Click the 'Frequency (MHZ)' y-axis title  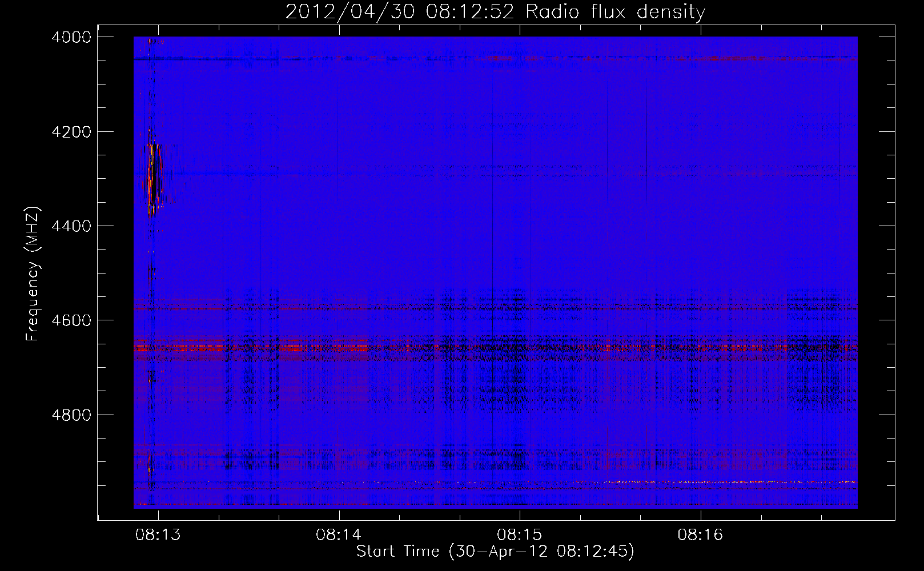33,274
